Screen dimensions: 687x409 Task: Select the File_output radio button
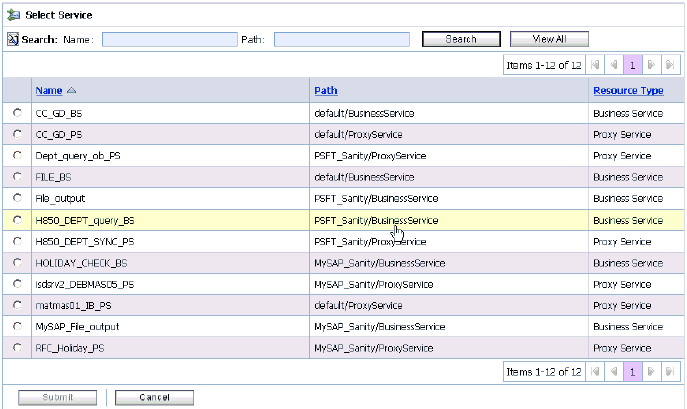click(17, 198)
